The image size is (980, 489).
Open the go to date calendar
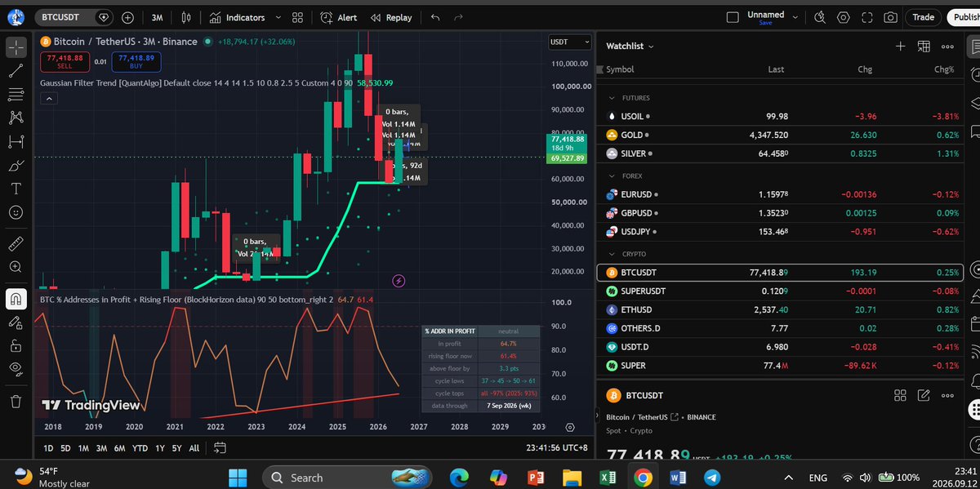[220, 447]
